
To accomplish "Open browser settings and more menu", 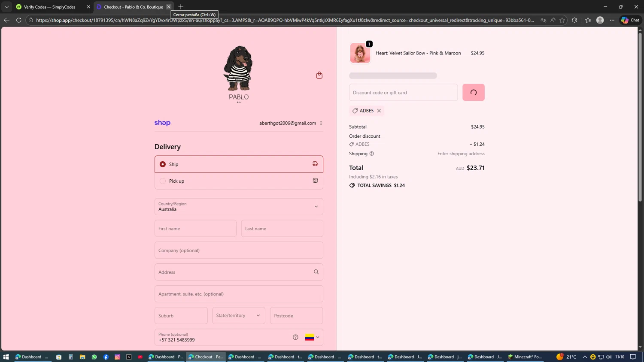I will click(x=612, y=20).
